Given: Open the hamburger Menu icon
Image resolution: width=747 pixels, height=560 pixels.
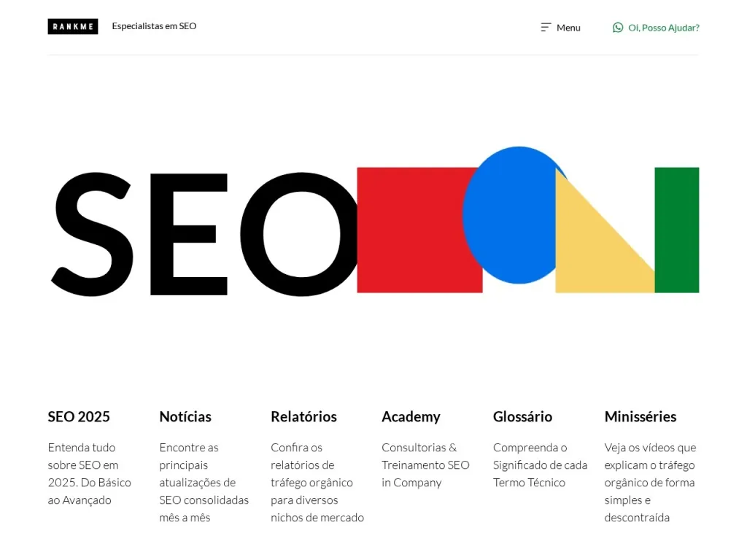Looking at the screenshot, I should coord(546,28).
